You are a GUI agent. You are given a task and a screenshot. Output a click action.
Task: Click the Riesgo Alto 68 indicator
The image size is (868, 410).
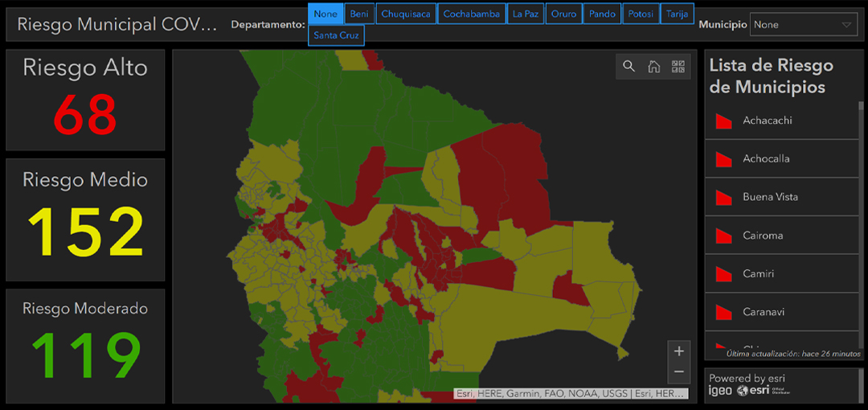click(85, 100)
